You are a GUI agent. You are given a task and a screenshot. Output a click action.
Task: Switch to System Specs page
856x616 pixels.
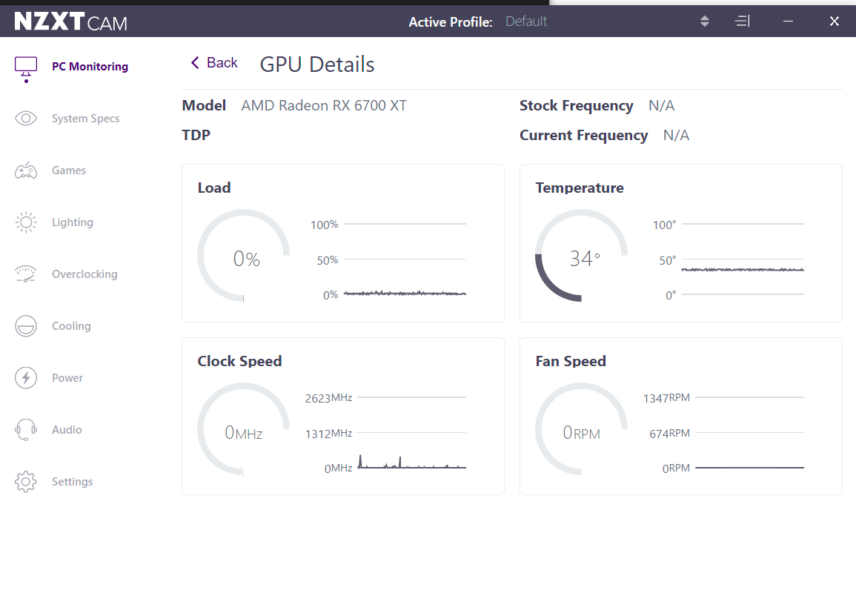click(86, 119)
